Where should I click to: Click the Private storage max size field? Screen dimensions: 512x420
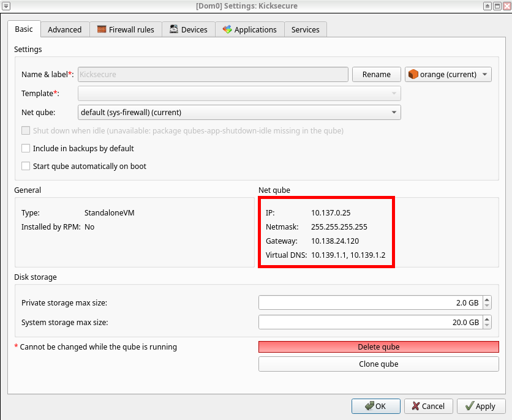(x=370, y=303)
